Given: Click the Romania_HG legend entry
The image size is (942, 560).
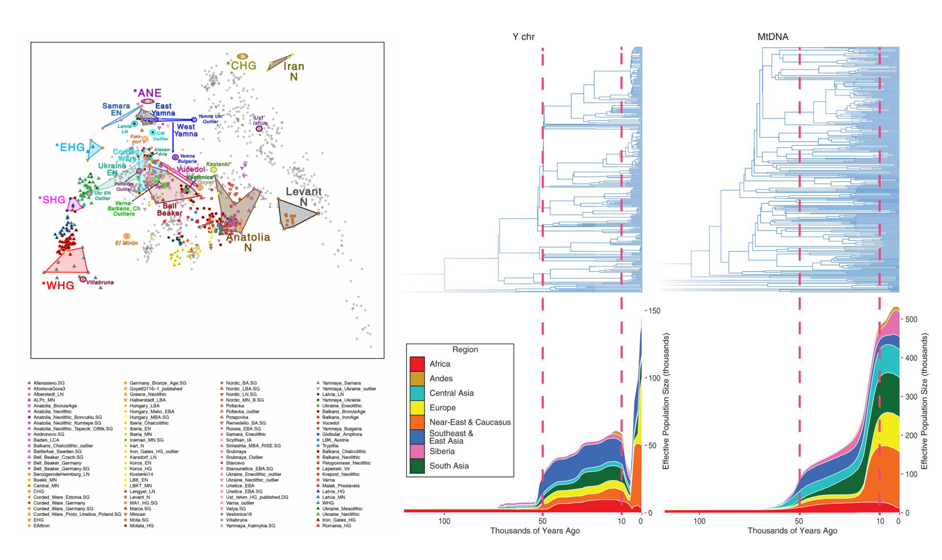Looking at the screenshot, I should [336, 525].
